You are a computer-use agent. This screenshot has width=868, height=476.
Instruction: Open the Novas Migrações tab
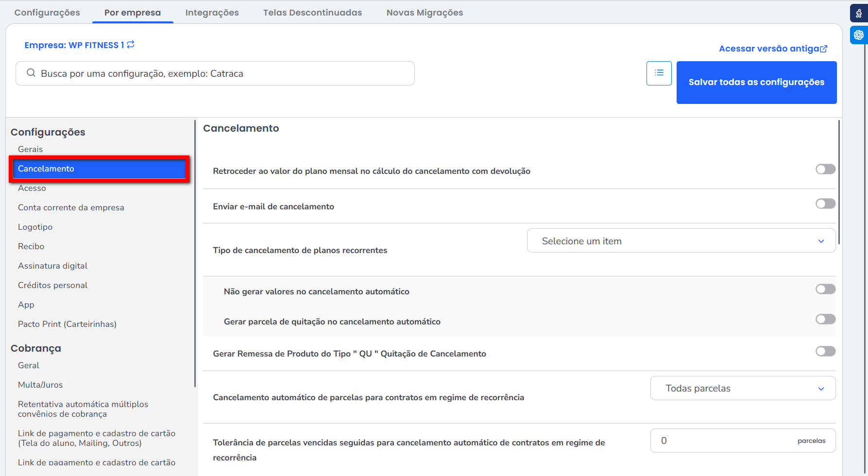[425, 13]
